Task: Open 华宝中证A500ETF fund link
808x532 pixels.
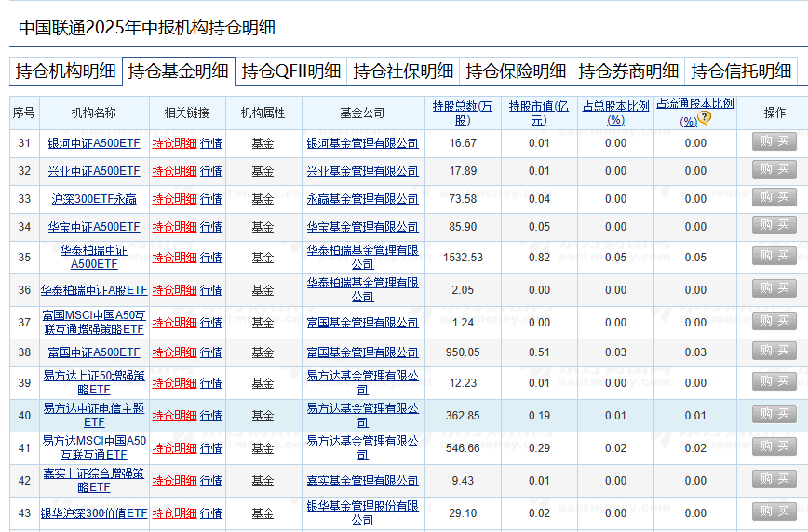Action: 94,227
